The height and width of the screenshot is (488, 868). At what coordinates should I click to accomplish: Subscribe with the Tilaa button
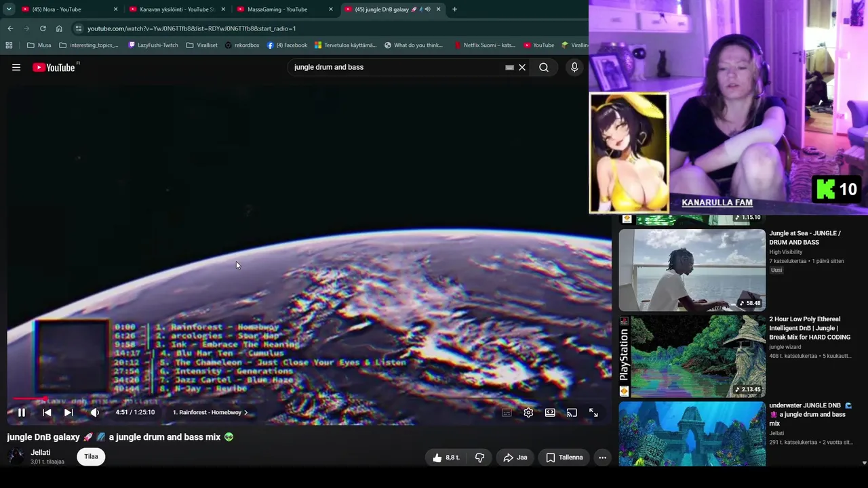coord(91,456)
